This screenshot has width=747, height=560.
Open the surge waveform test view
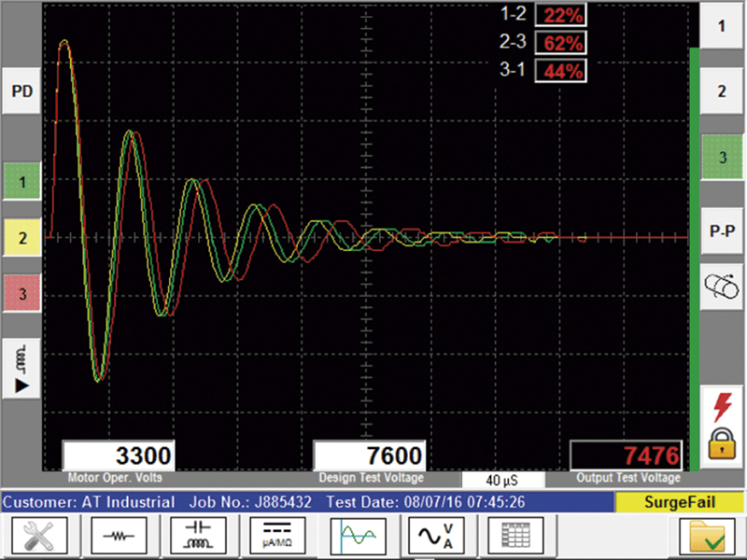pyautogui.click(x=358, y=537)
